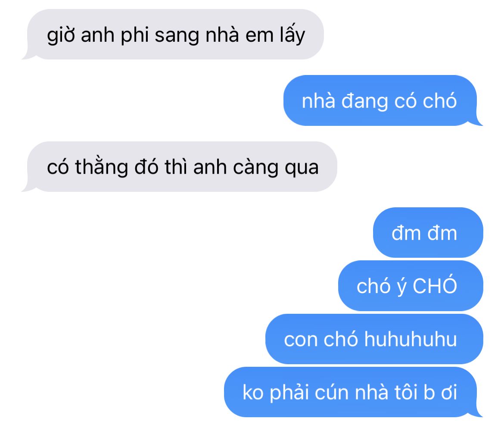This screenshot has height=428, width=504.
Task: Click the uppercase word "CHÓ"
Action: pos(435,284)
